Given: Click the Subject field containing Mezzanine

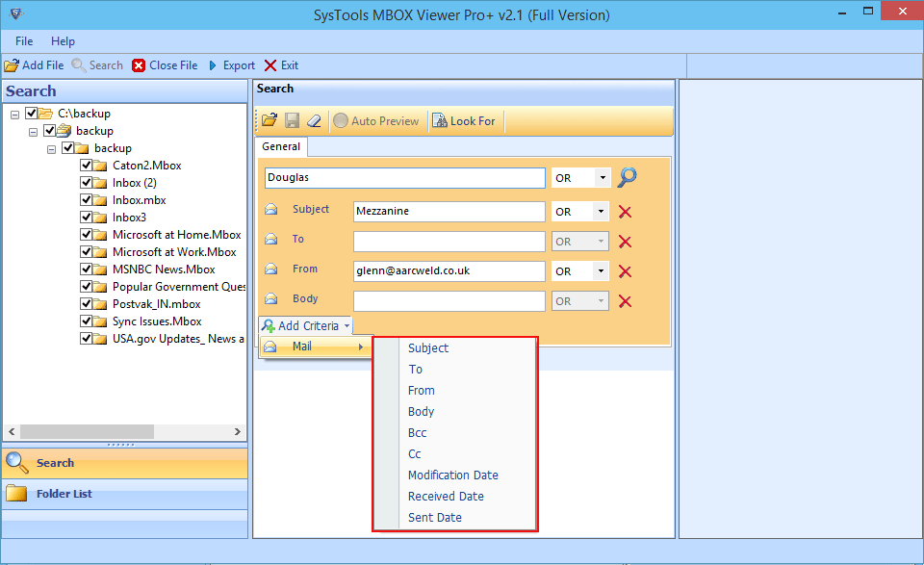Looking at the screenshot, I should tap(449, 212).
